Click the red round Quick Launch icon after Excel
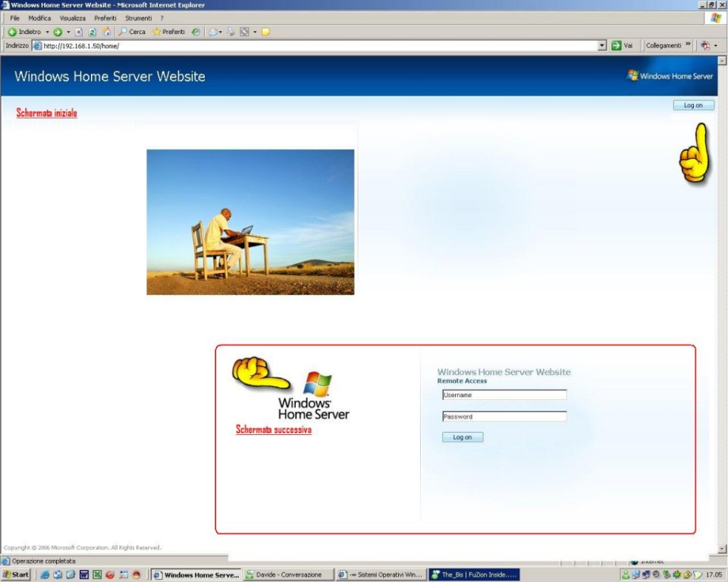This screenshot has width=728, height=582. tap(110, 574)
